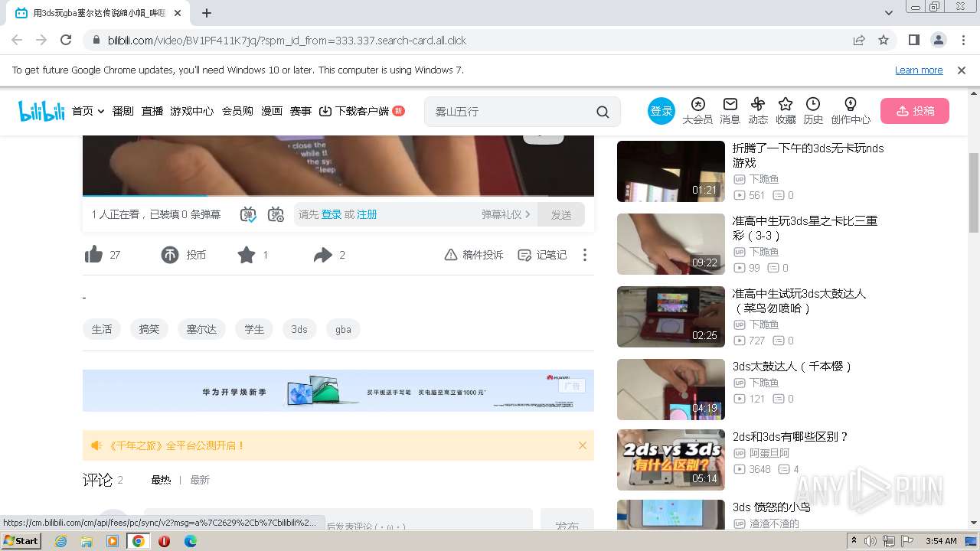
Task: Click the Huawei ad banner
Action: (x=338, y=390)
